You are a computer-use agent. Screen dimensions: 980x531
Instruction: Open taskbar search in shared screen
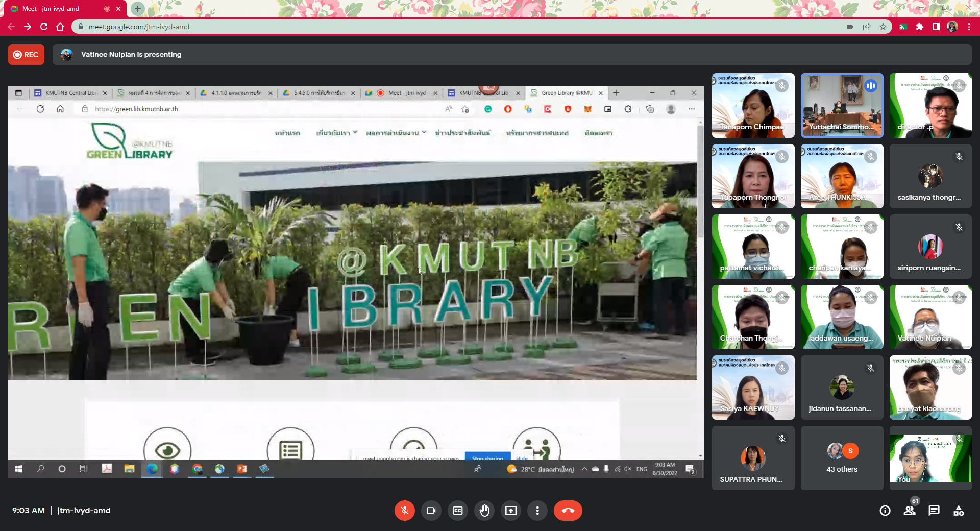(x=40, y=469)
